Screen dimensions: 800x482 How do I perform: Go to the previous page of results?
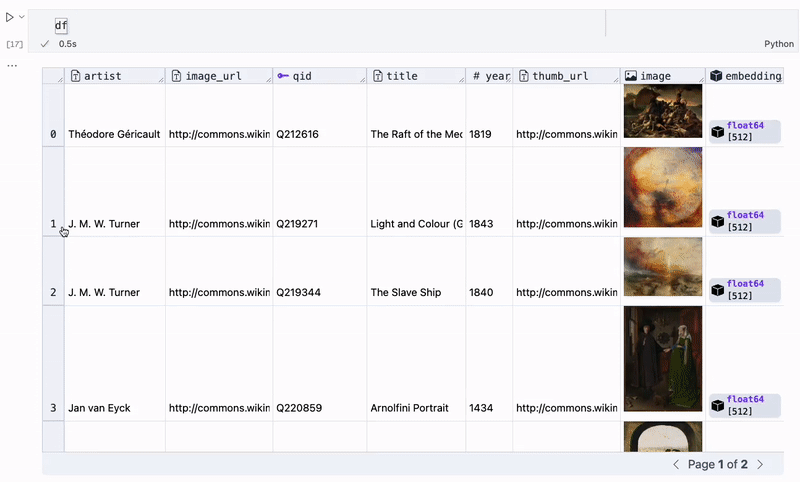(x=676, y=464)
